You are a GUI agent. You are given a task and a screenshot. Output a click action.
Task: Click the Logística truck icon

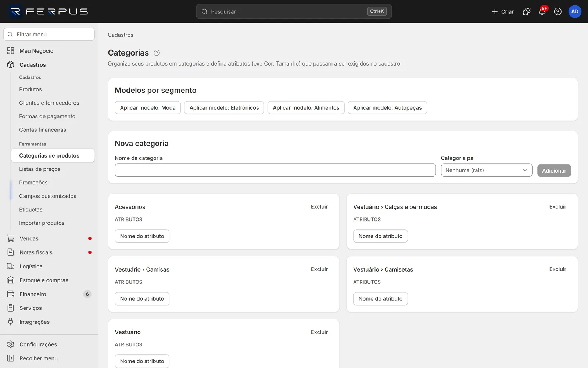click(x=11, y=266)
